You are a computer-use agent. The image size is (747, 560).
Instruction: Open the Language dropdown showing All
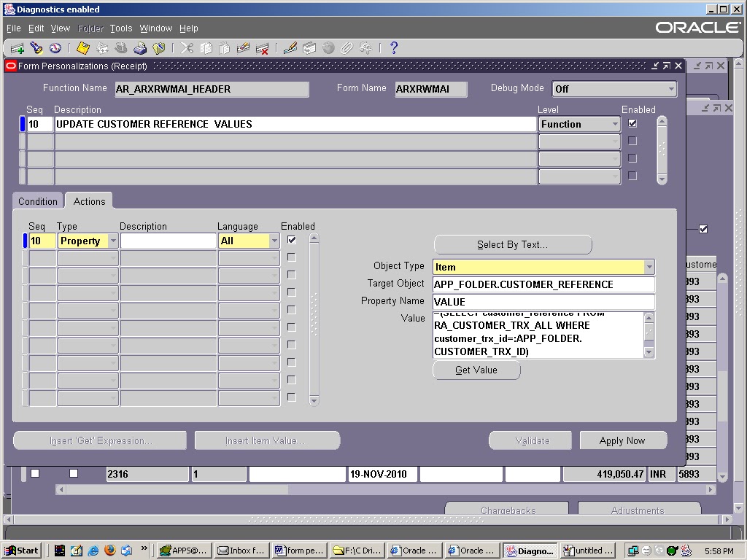pos(274,241)
